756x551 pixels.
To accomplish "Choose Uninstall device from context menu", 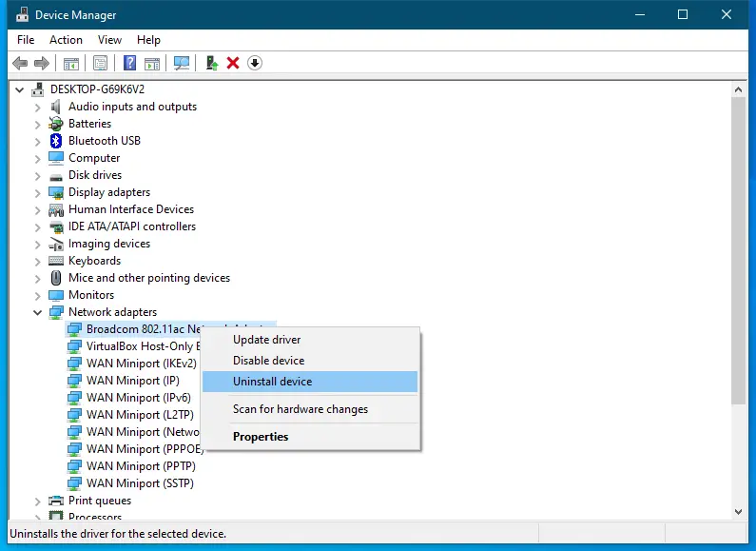I will [x=310, y=382].
